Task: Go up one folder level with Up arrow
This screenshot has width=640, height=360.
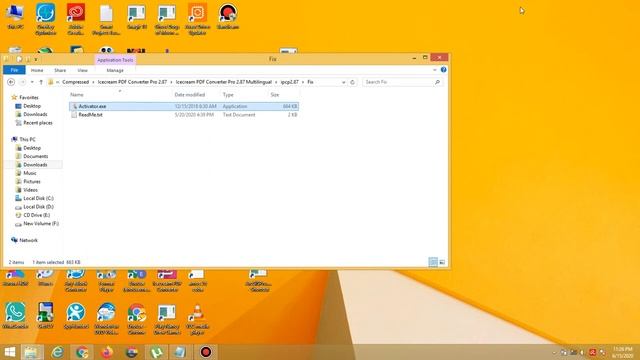Action: click(x=41, y=82)
